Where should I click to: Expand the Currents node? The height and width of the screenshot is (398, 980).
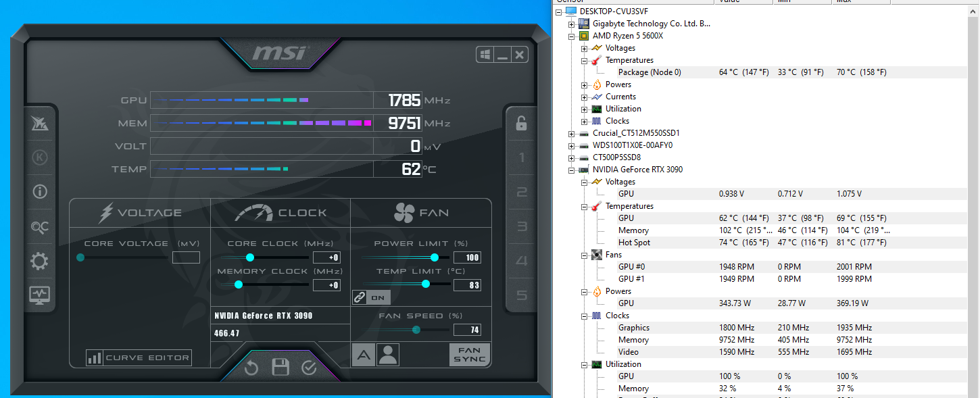click(584, 97)
